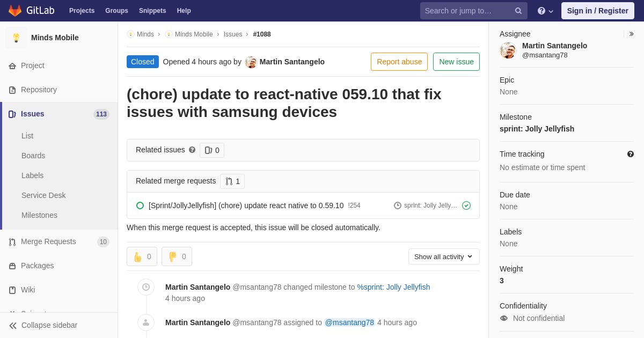Open the Snippets menu item
This screenshot has height=338, width=644.
pos(152,11)
